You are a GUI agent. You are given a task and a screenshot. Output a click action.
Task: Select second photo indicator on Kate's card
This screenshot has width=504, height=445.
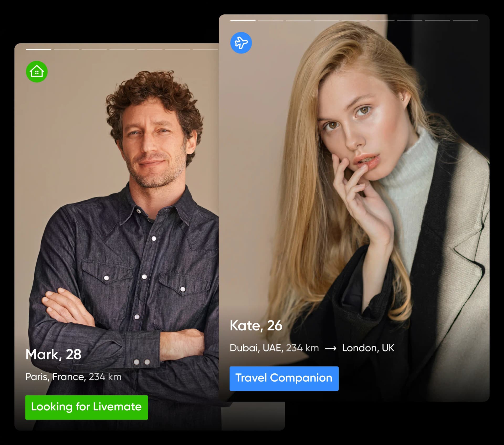point(271,20)
